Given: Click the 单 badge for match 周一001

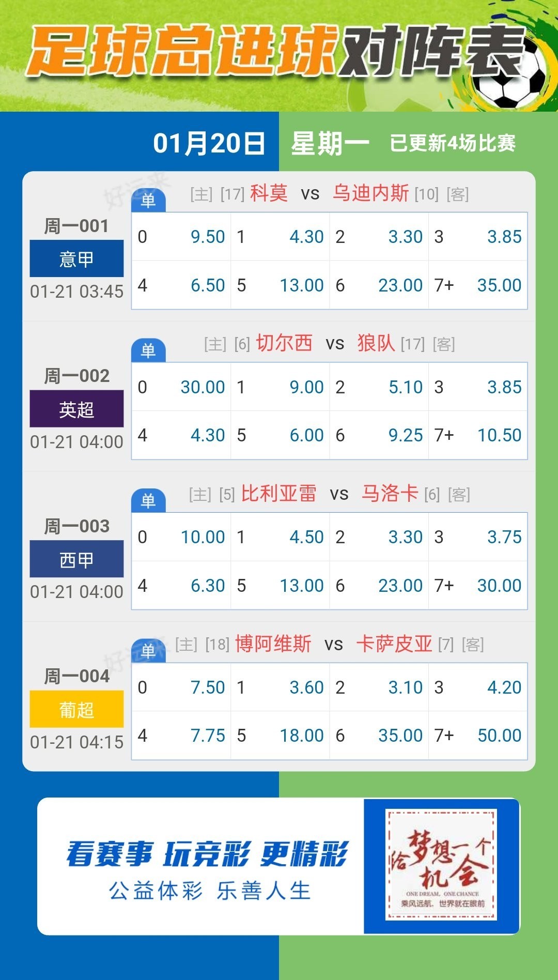Looking at the screenshot, I should coord(148,200).
